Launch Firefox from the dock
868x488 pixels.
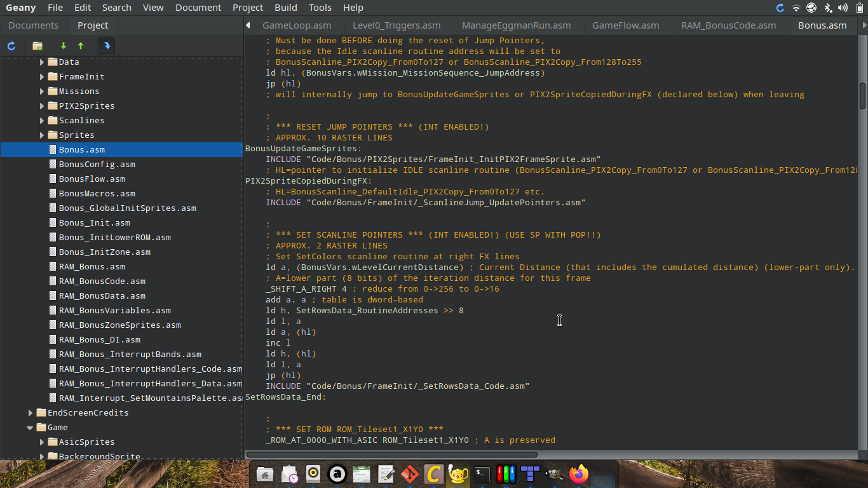(x=578, y=474)
